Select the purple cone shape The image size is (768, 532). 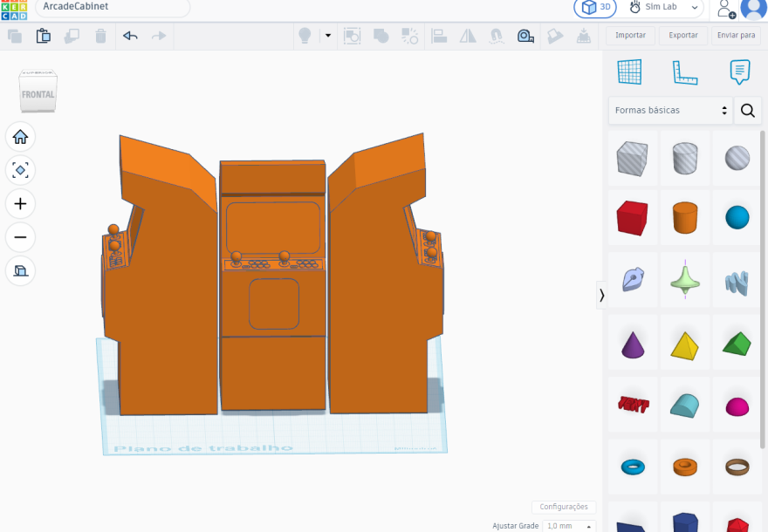tap(633, 344)
